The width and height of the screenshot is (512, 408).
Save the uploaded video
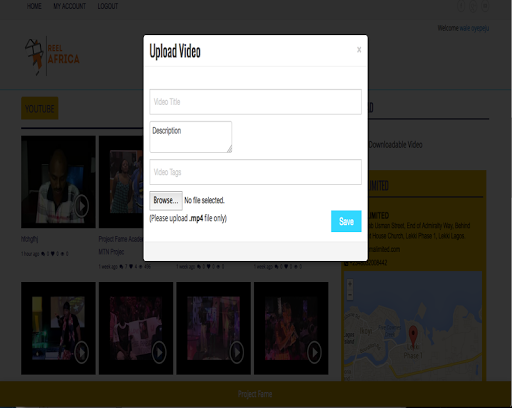(346, 221)
